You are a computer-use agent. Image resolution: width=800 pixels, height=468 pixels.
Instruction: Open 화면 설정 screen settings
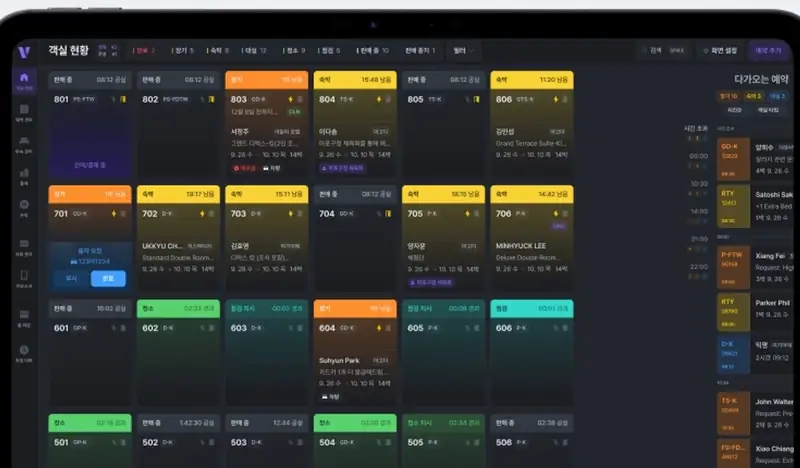(x=719, y=51)
